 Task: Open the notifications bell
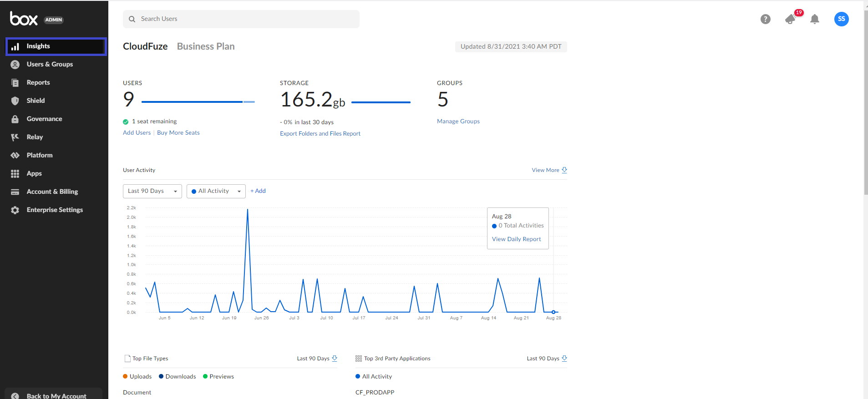click(x=815, y=19)
